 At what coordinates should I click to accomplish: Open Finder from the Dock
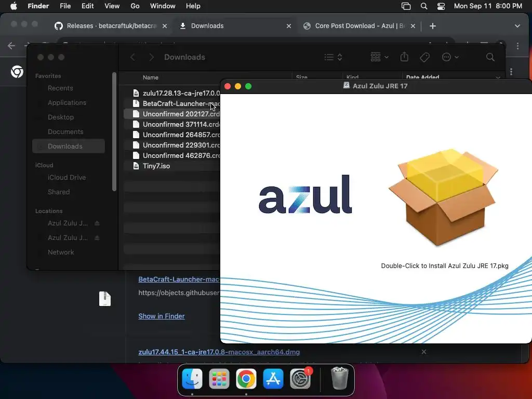pos(192,379)
